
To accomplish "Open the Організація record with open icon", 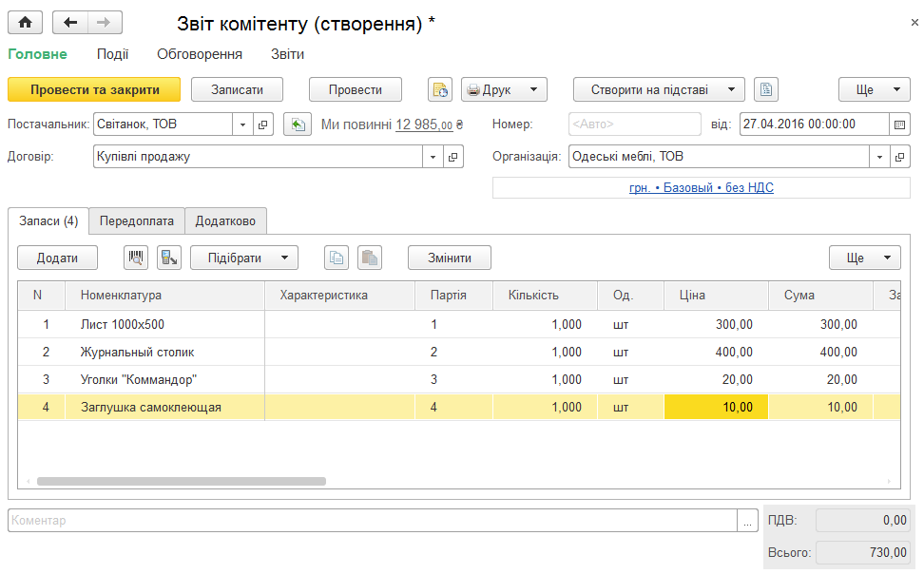I will pyautogui.click(x=900, y=157).
